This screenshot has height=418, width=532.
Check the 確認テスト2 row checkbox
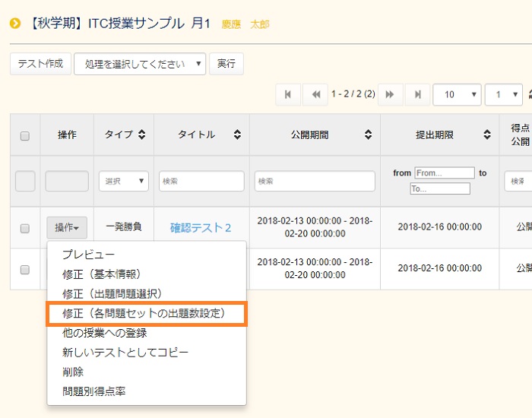[25, 228]
